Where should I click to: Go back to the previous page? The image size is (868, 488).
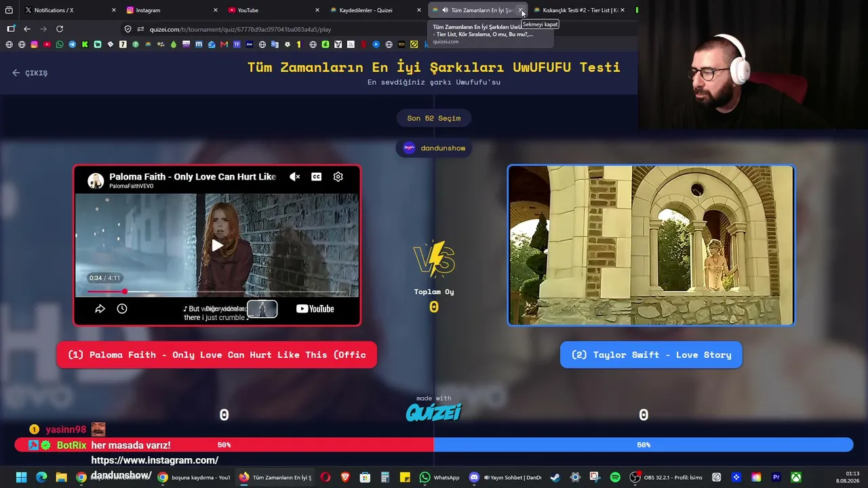tap(27, 29)
